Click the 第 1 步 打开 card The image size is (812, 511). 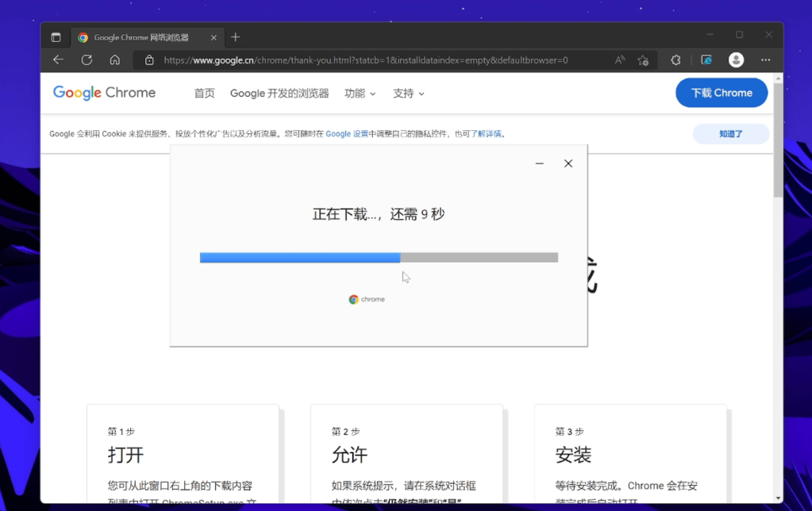click(x=183, y=454)
